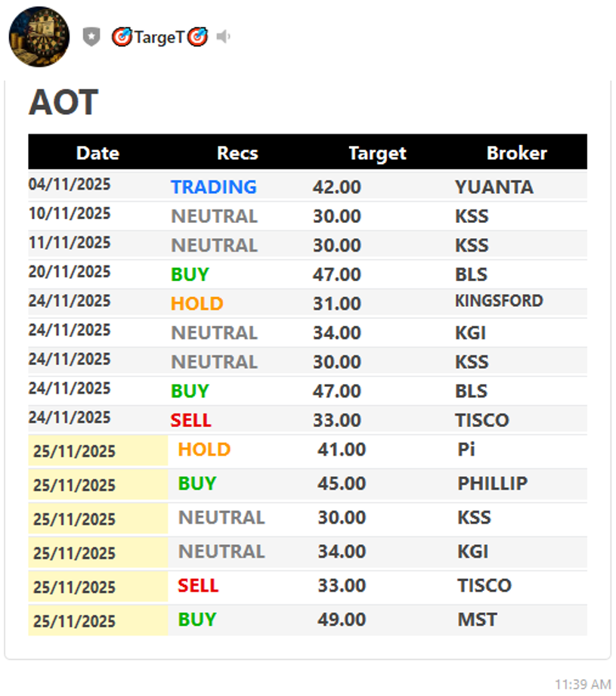616x696 pixels.
Task: Click the TargeT channel name
Action: [x=159, y=37]
